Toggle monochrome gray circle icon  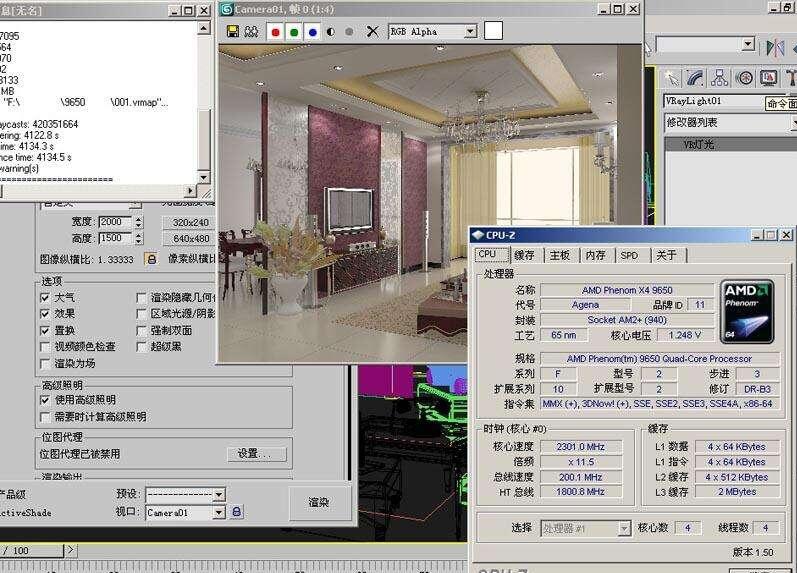click(x=349, y=32)
